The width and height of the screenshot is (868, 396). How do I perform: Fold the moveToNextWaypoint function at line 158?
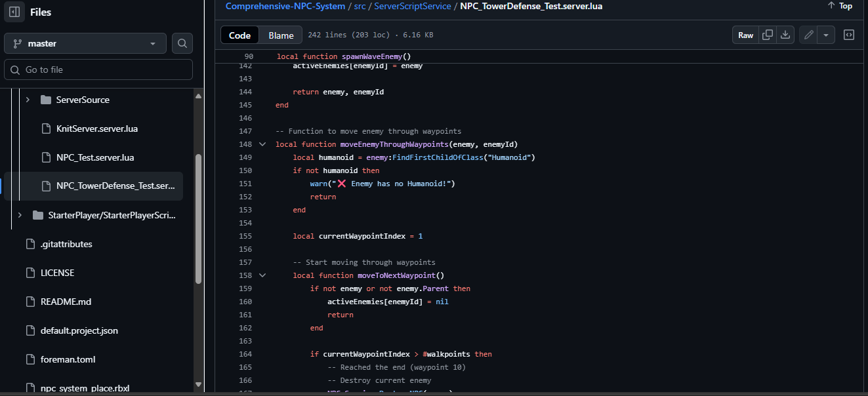pyautogui.click(x=262, y=275)
